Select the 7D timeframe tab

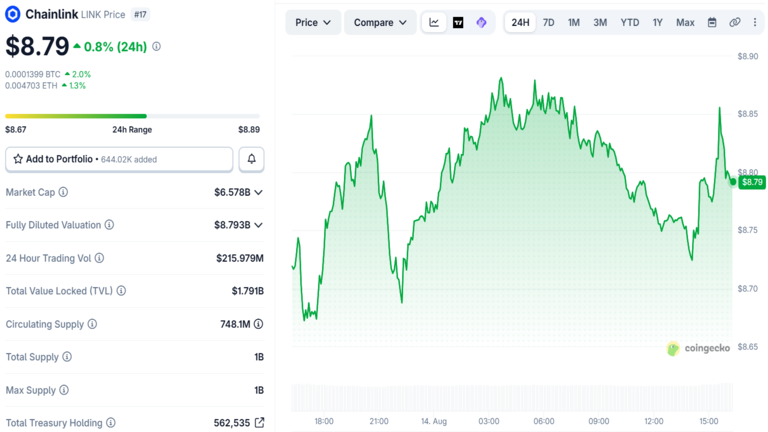tap(549, 23)
